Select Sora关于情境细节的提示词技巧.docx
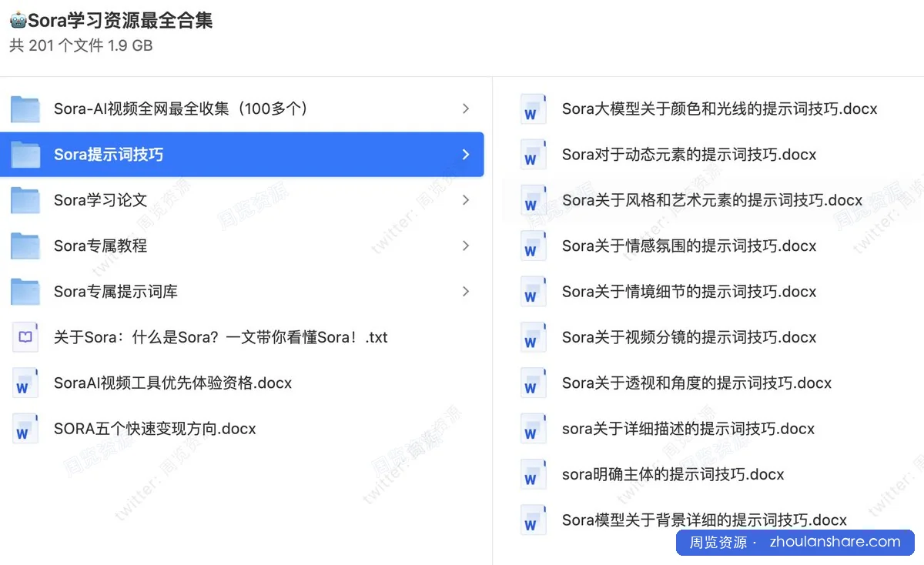This screenshot has width=924, height=565. [x=689, y=292]
